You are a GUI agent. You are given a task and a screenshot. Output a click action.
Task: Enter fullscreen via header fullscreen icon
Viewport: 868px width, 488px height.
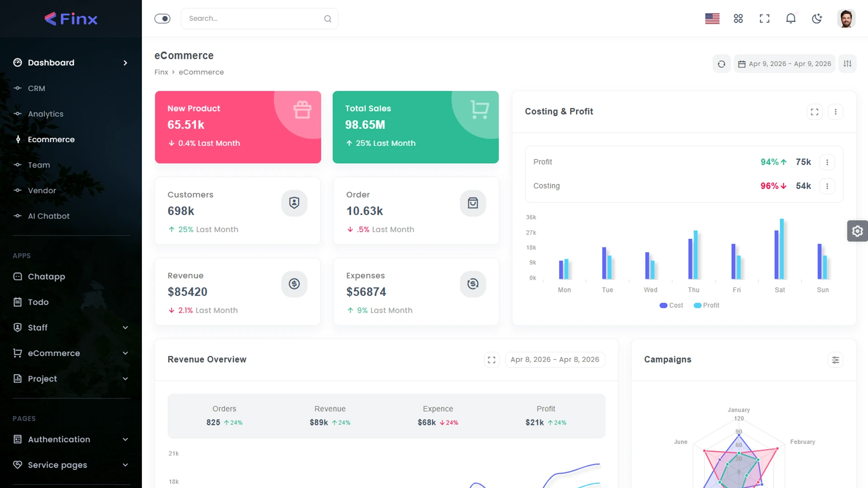click(764, 19)
